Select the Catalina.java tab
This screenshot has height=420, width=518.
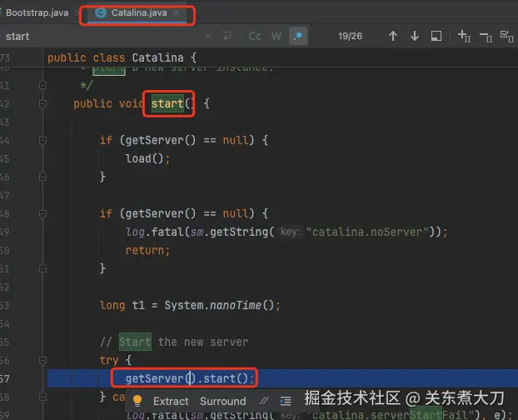tap(139, 12)
